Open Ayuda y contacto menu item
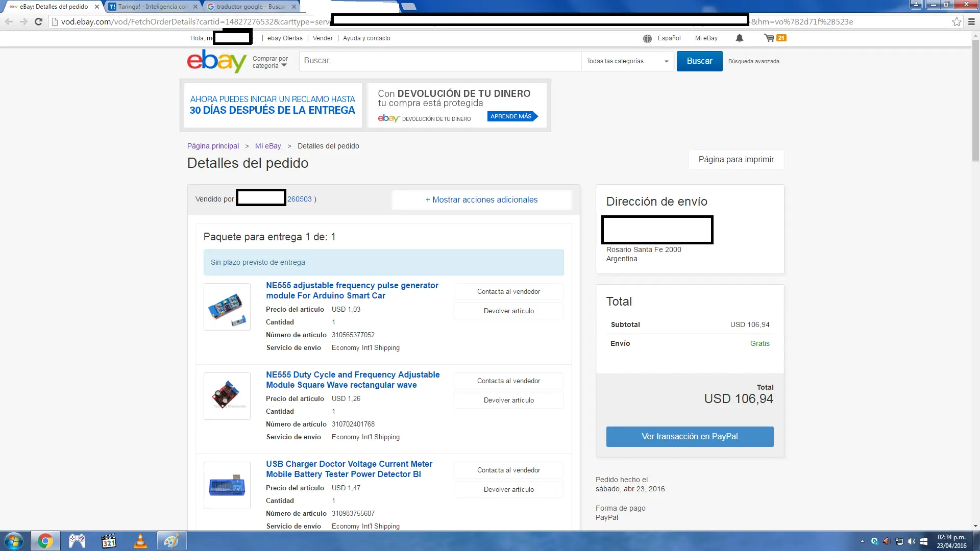The image size is (980, 551). [366, 38]
